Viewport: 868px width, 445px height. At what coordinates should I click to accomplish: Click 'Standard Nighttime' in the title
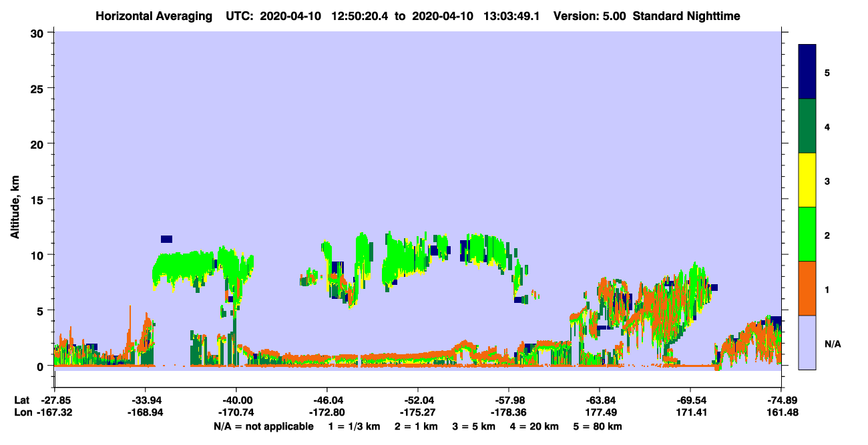686,15
